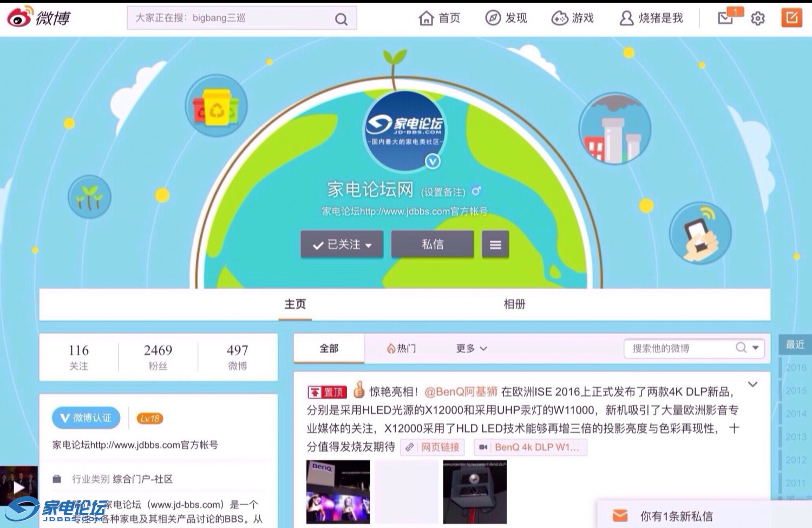Click the 微博认证 badge
The height and width of the screenshot is (528, 812).
[86, 418]
